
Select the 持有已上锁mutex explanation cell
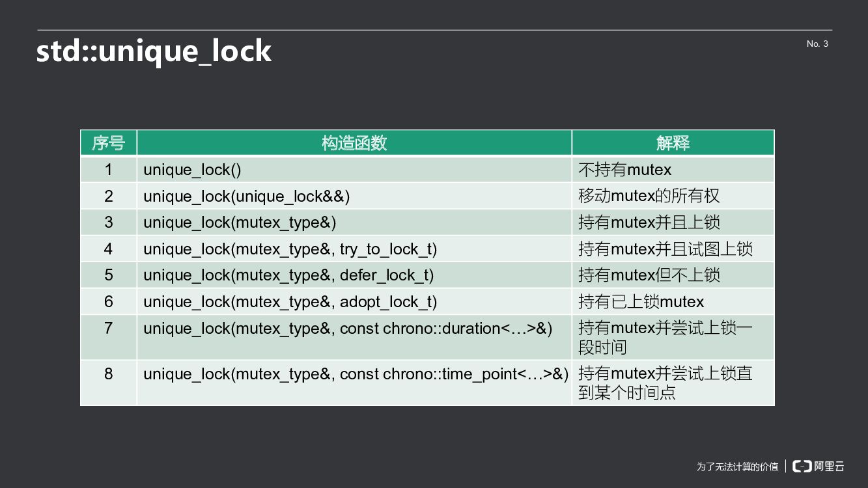pyautogui.click(x=641, y=302)
